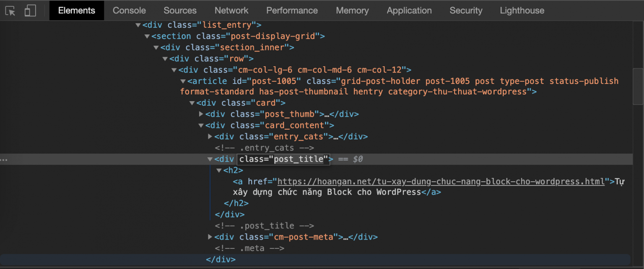Select the .meta comment line
The width and height of the screenshot is (644, 269).
(250, 248)
